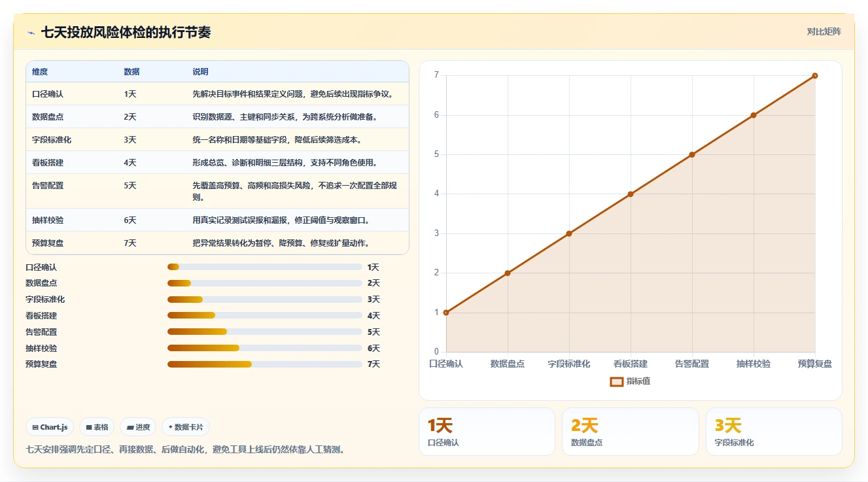Click the 说明 column header
The image size is (868, 482).
(x=200, y=72)
